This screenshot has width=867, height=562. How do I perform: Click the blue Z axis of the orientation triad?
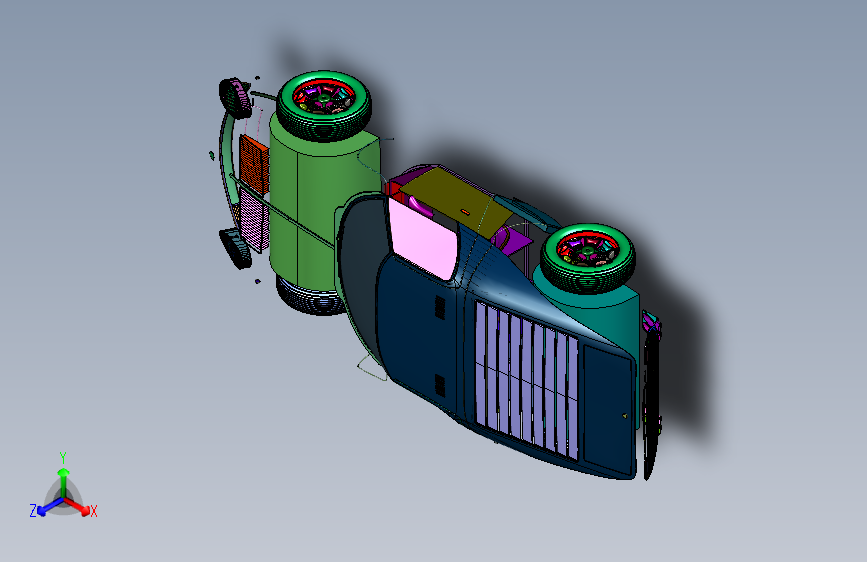click(x=50, y=507)
